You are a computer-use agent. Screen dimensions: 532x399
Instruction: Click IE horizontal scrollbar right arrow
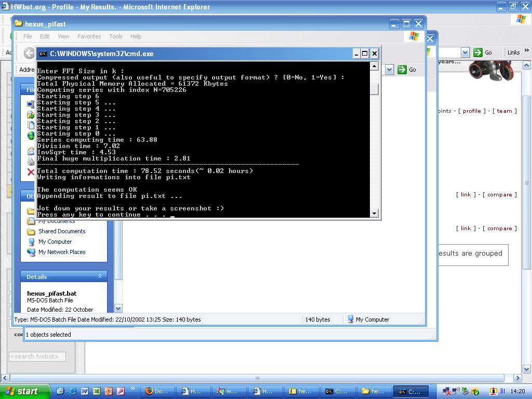pos(517,378)
